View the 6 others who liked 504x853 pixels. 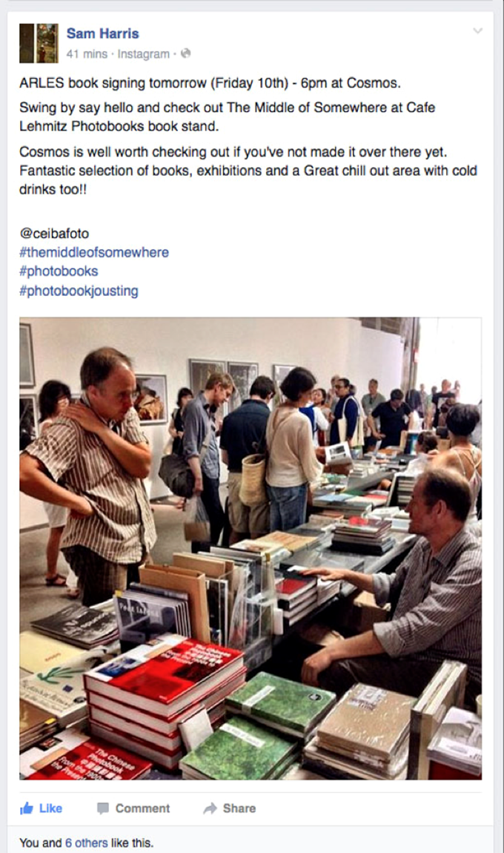click(87, 843)
